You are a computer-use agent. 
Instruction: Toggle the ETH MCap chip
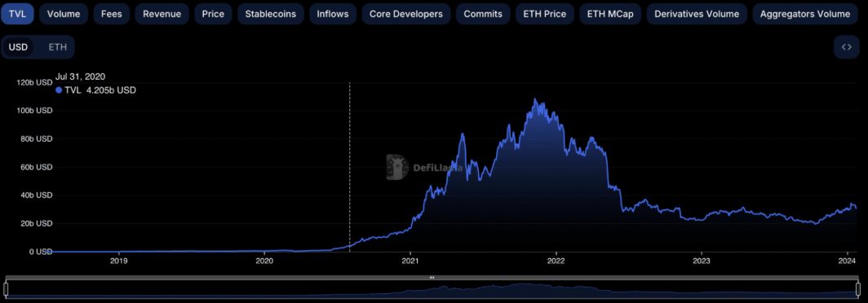(x=610, y=14)
